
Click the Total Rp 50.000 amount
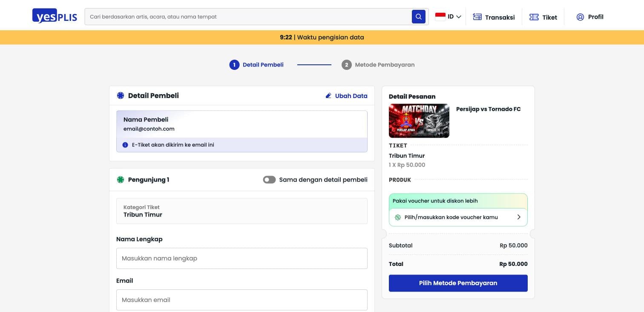[x=513, y=264]
